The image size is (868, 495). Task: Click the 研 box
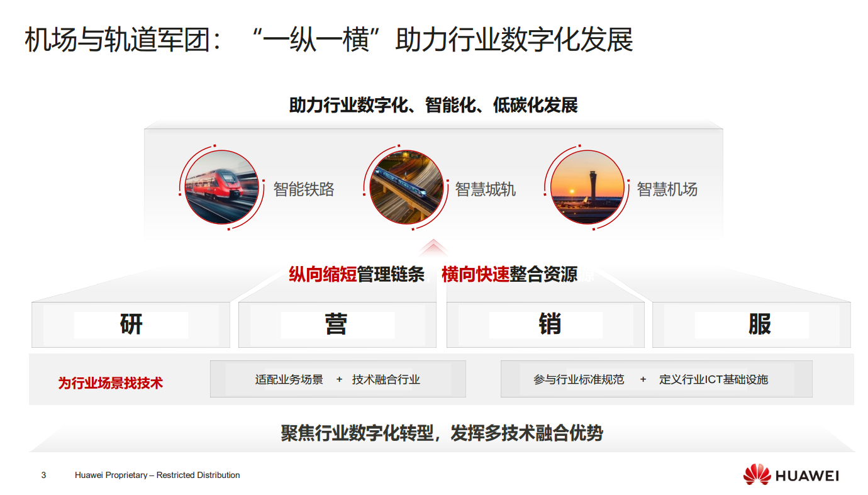click(x=131, y=325)
